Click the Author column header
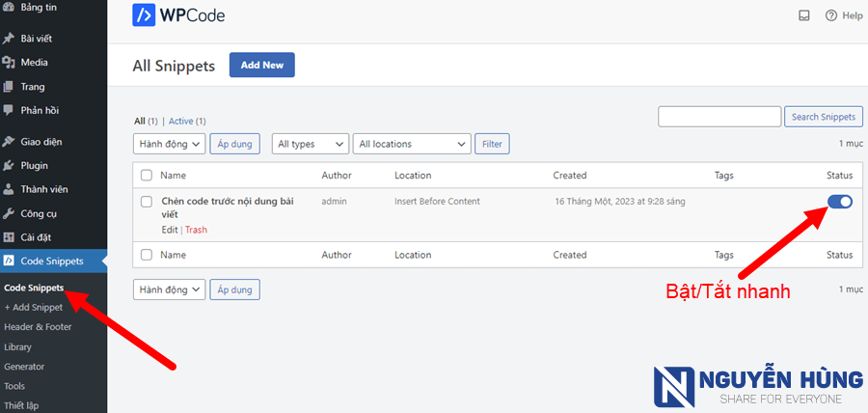This screenshot has width=868, height=413. pyautogui.click(x=337, y=176)
